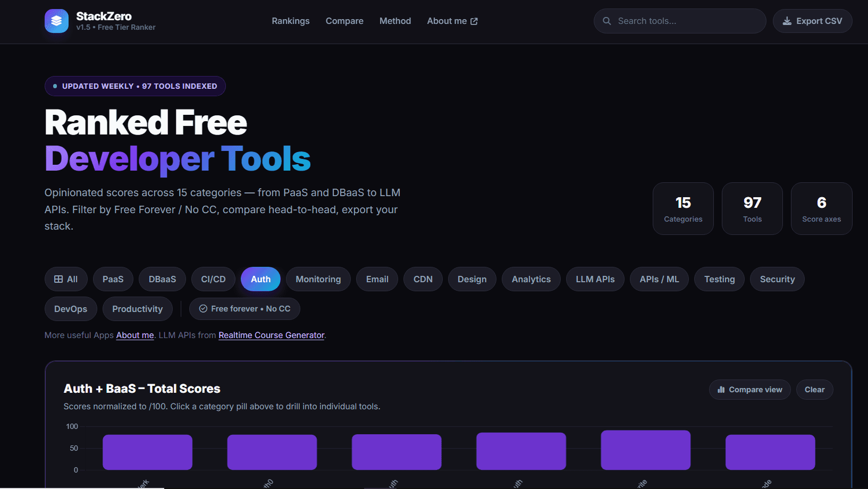868x489 pixels.
Task: Click the 15 Categories stat card
Action: click(x=683, y=208)
